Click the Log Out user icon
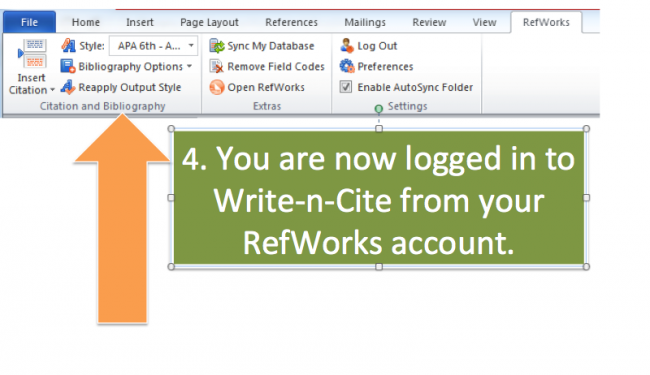Viewport: 650px width, 375px height. click(x=347, y=46)
